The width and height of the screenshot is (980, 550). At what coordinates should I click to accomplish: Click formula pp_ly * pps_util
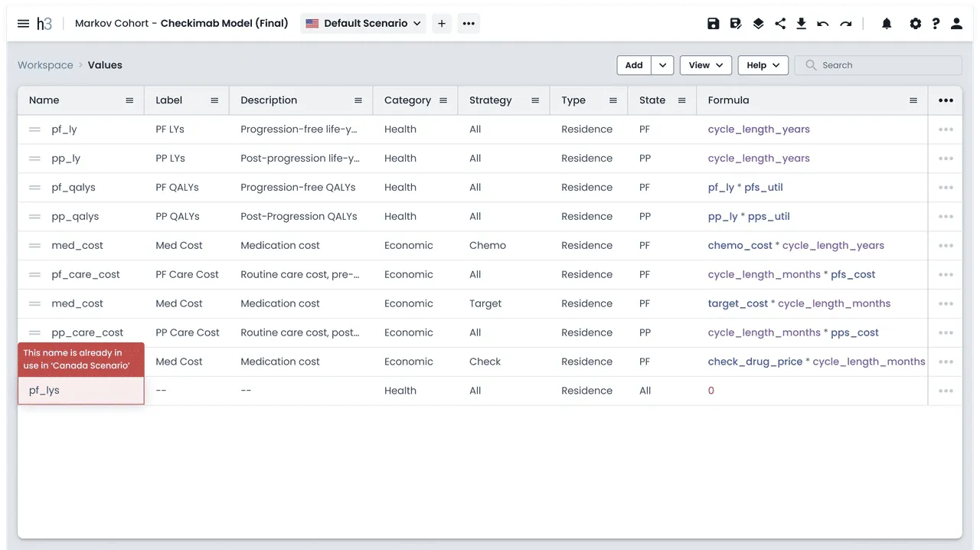(749, 217)
